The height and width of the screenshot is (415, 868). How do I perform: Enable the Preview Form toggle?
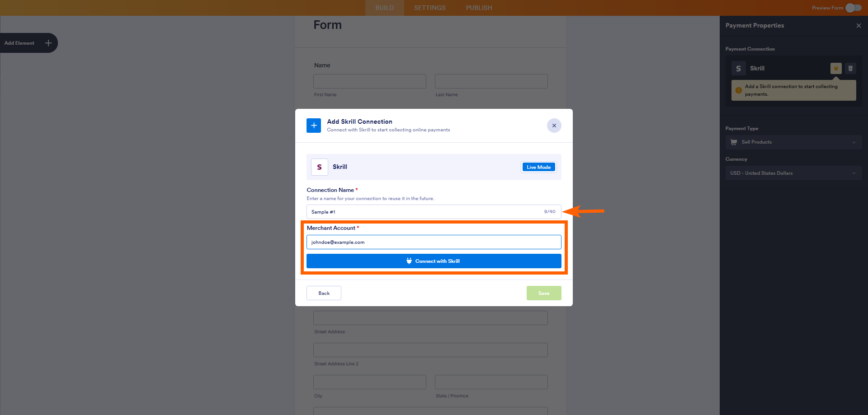(852, 8)
